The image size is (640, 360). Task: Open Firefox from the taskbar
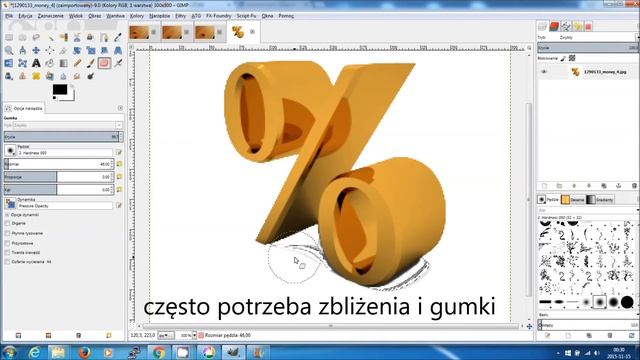(x=84, y=352)
